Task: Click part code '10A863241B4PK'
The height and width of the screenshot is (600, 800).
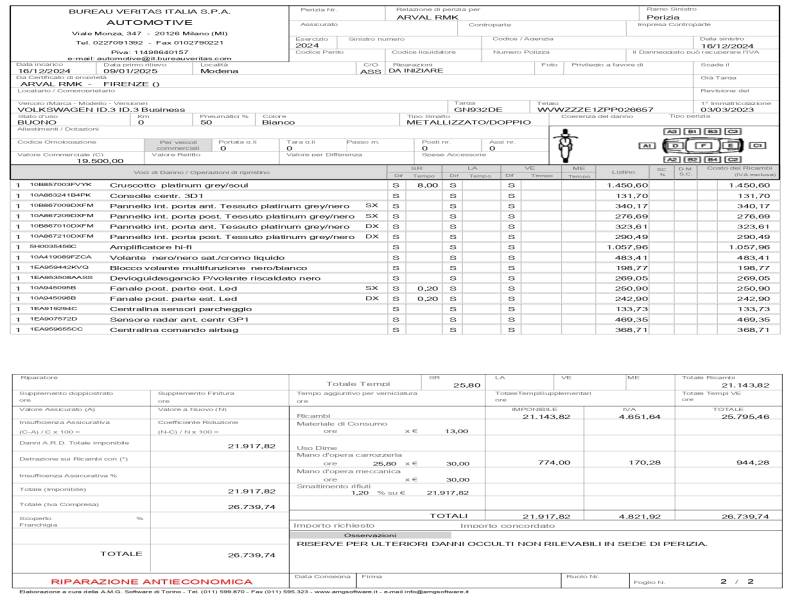Action: pos(60,195)
